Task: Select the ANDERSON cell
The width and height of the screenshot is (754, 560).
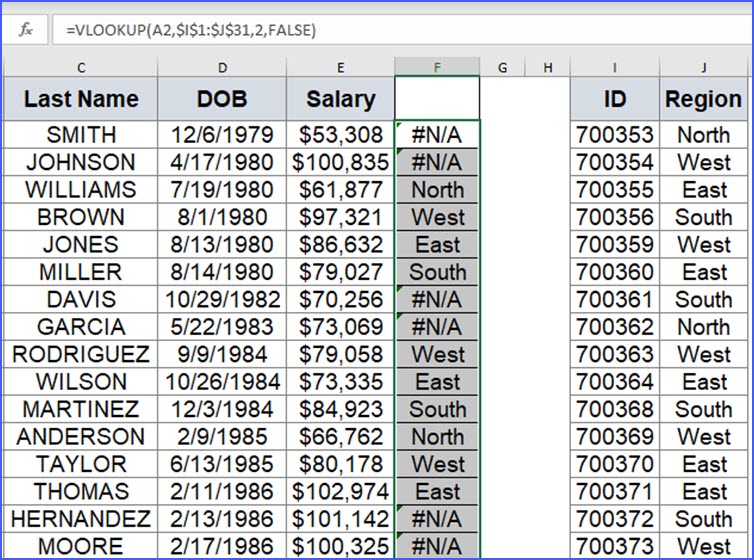Action: click(81, 436)
